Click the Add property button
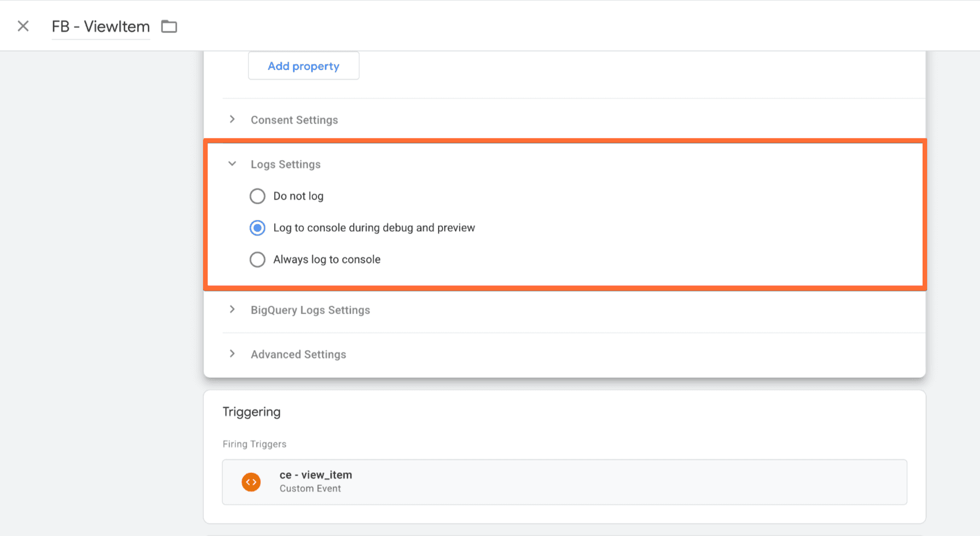This screenshot has width=980, height=536. [x=303, y=65]
